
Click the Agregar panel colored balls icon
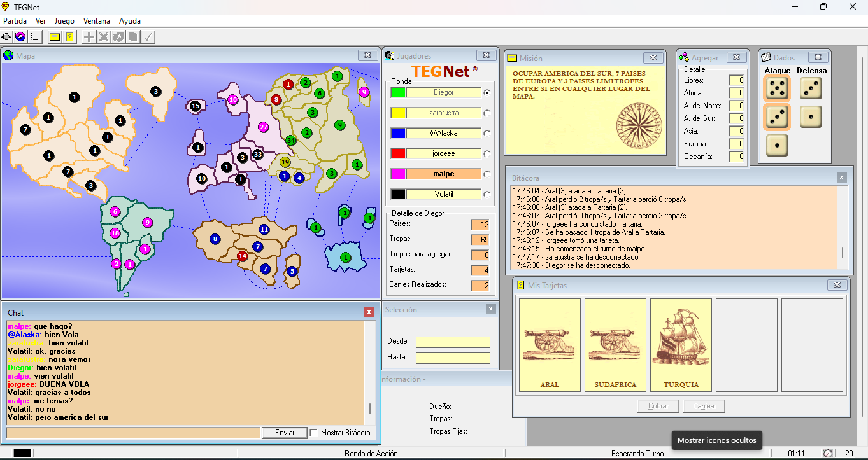684,57
